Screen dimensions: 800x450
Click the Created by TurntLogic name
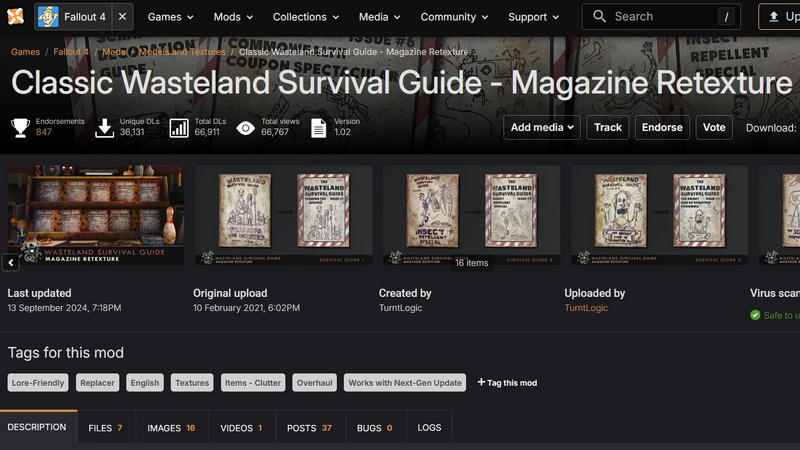pos(401,308)
